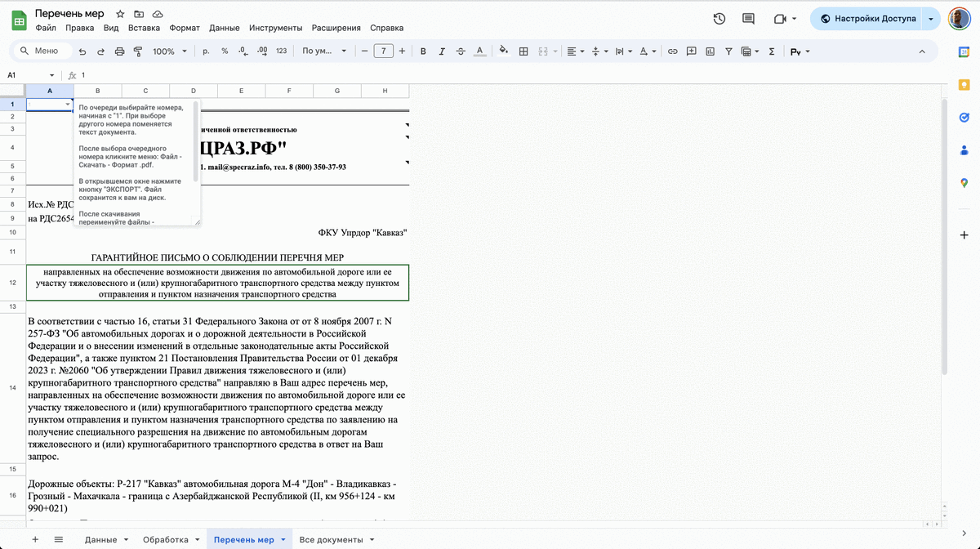The image size is (980, 549).
Task: Decrease font size minus button
Action: 365,51
